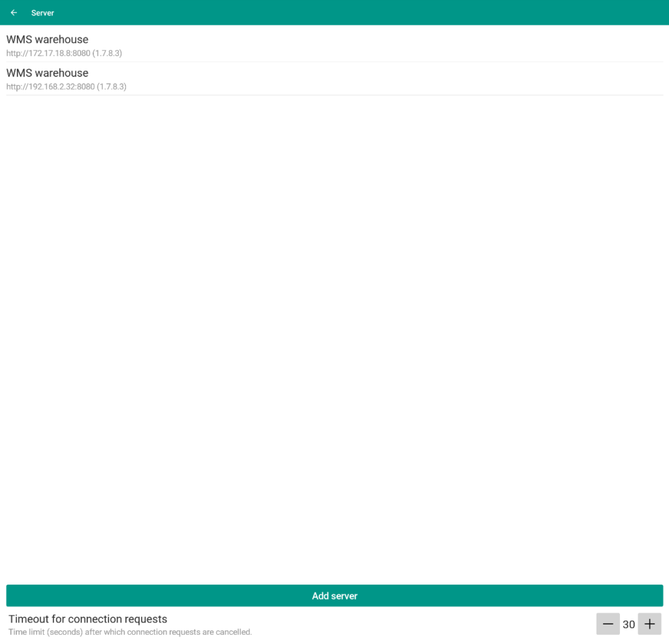This screenshot has height=644, width=669.
Task: Increase the connection timeout with plus button
Action: tap(649, 624)
